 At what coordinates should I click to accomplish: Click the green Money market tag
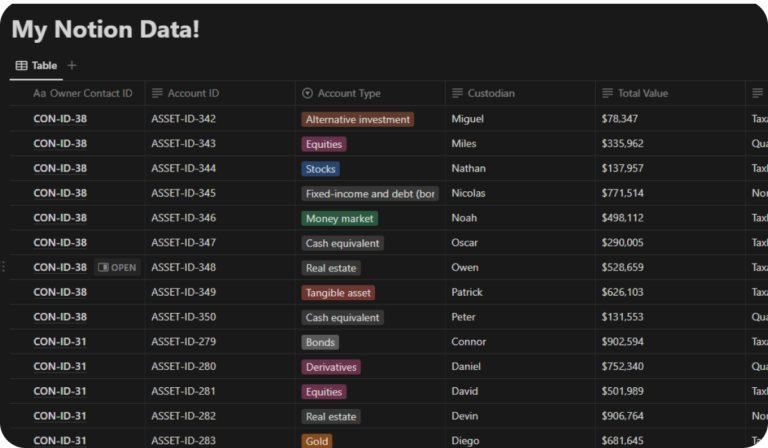340,218
